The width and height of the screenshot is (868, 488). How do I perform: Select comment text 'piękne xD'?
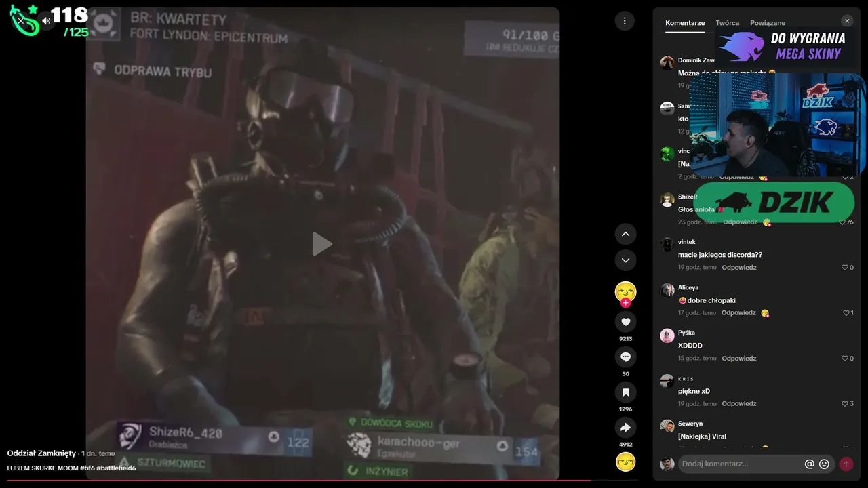(x=694, y=391)
